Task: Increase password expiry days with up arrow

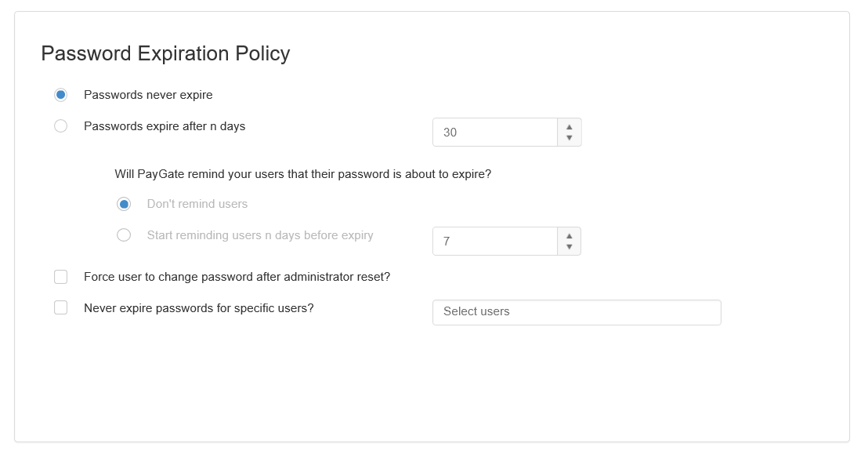Action: click(x=569, y=127)
